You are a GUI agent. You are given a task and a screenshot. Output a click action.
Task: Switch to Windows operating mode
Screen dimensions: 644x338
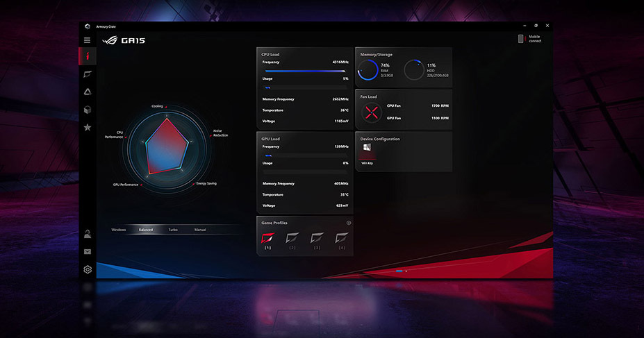(x=119, y=230)
